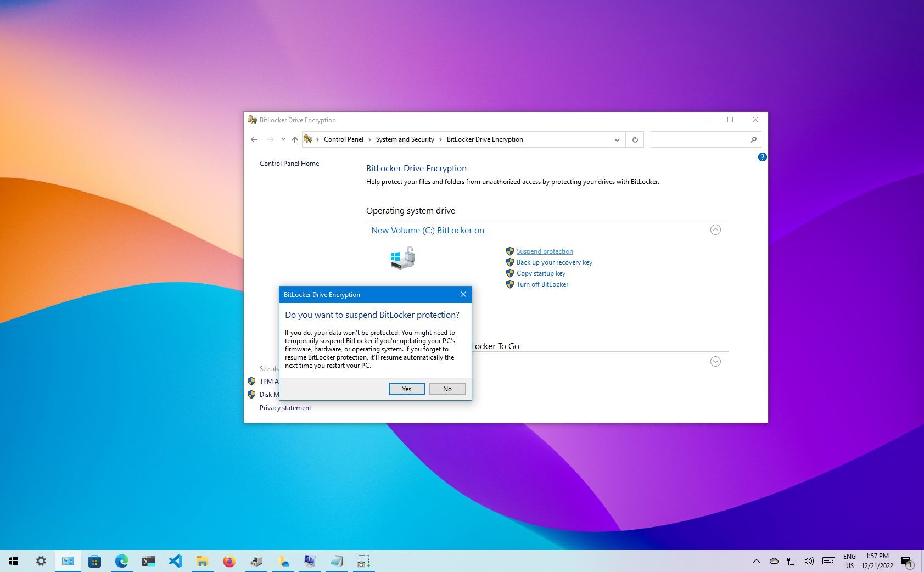Launch Microsoft Edge from the taskbar

pyautogui.click(x=121, y=561)
